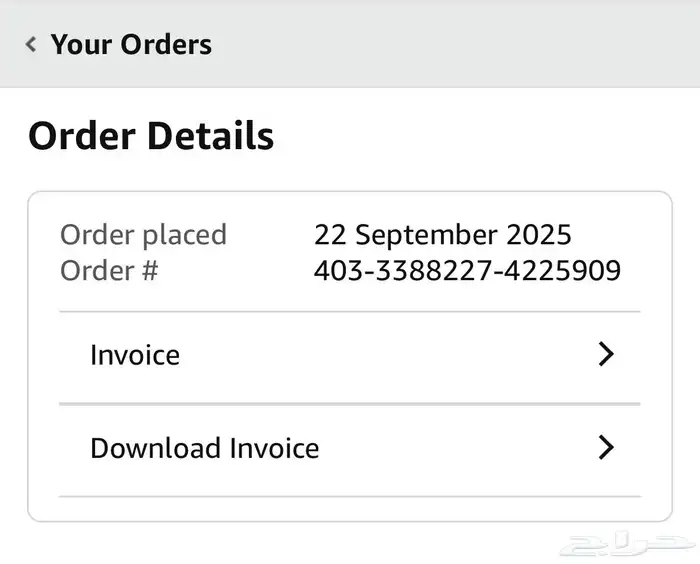Viewport: 700px width, 564px height.
Task: Select the Order placed label
Action: click(143, 235)
